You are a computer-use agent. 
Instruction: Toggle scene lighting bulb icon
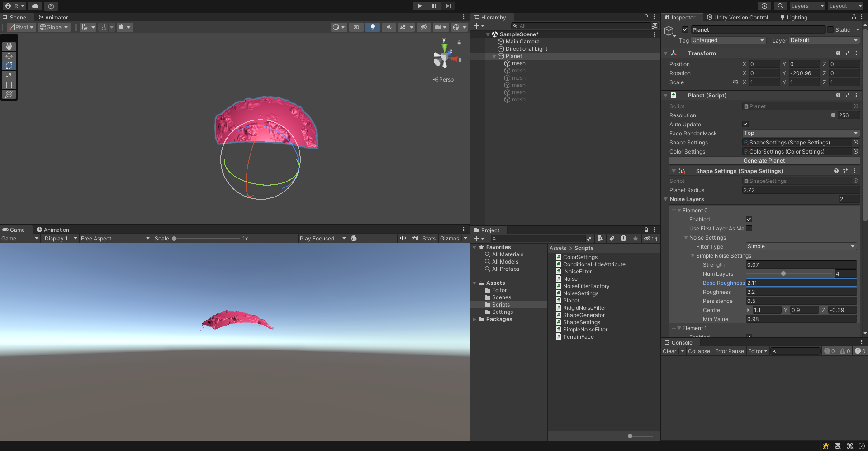pos(372,27)
